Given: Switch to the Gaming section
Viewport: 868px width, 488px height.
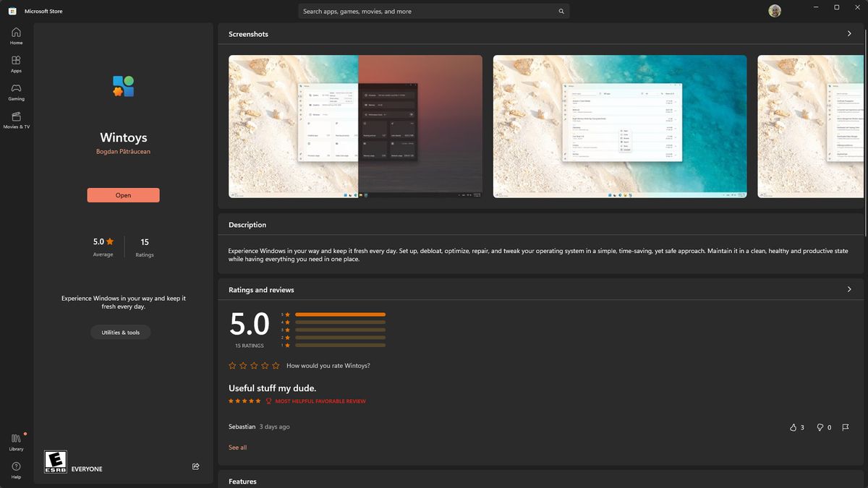Looking at the screenshot, I should click(15, 91).
